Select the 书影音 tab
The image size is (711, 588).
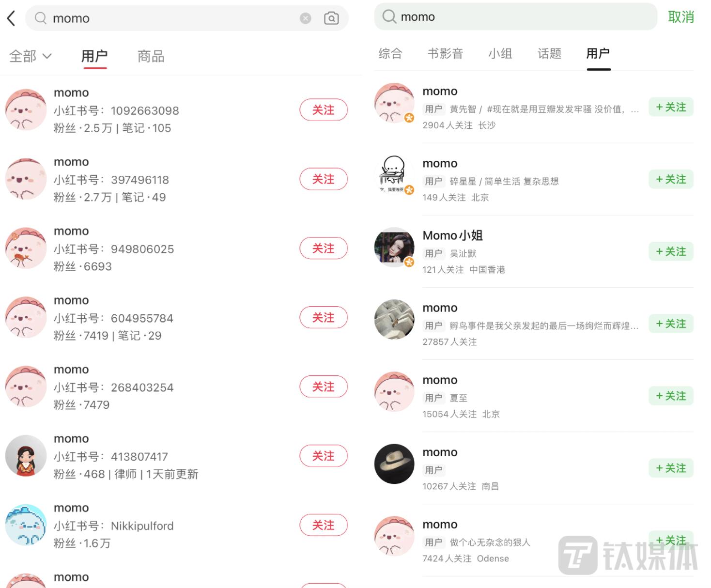click(x=445, y=53)
